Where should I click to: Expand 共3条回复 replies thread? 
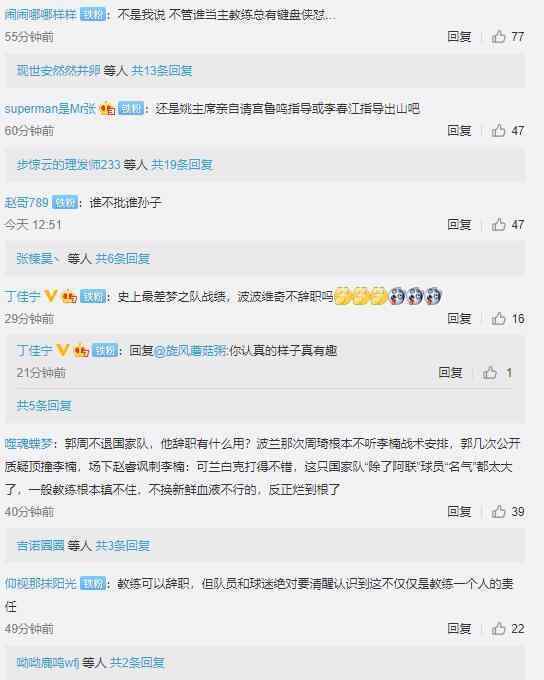pos(123,545)
